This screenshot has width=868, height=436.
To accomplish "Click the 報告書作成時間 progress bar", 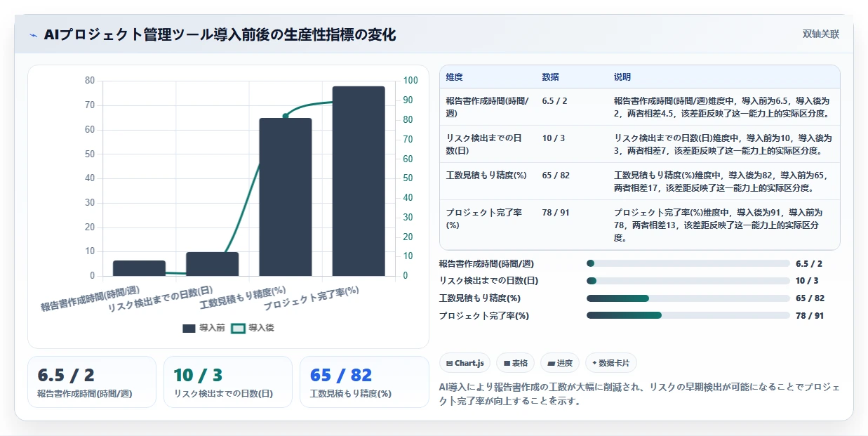I will coord(688,263).
